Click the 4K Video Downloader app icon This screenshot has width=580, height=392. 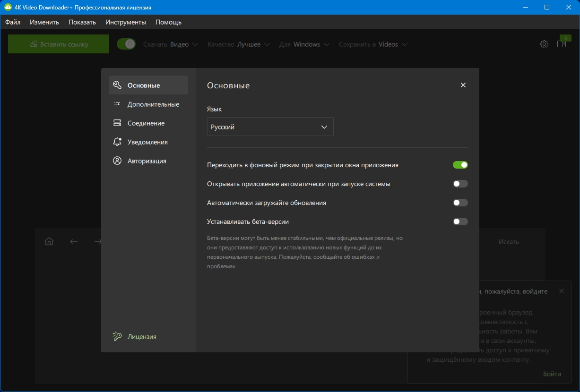click(8, 8)
